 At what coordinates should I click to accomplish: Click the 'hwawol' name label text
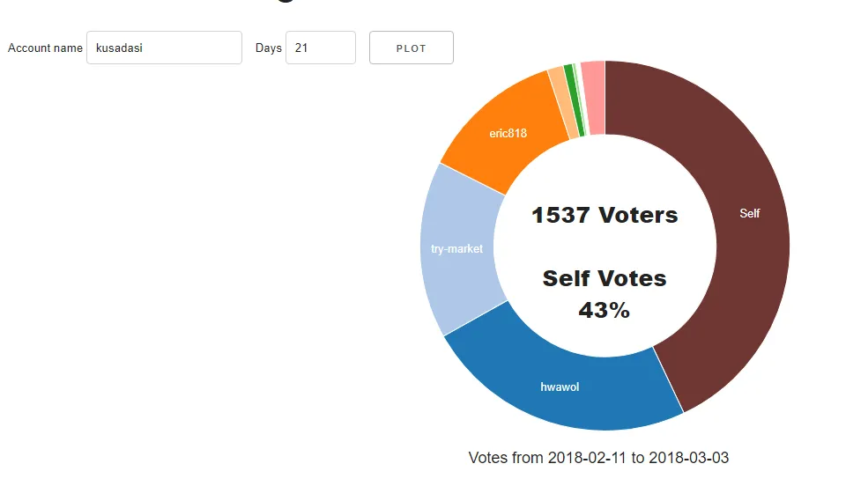point(560,387)
